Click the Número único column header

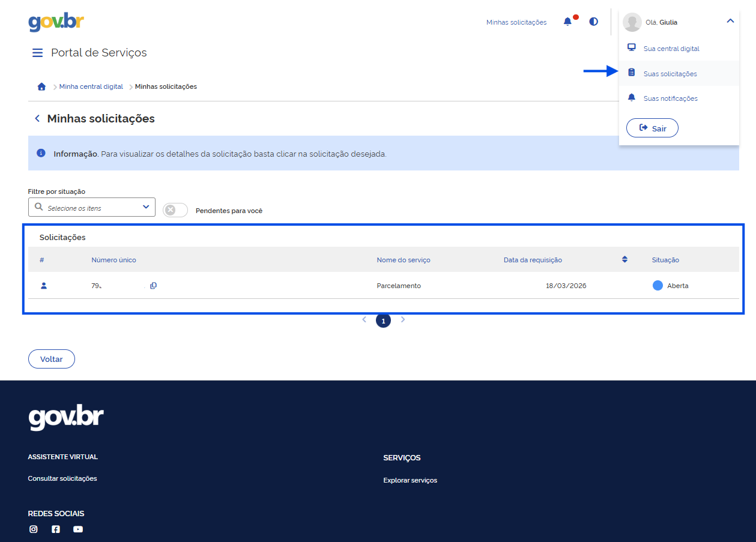(x=113, y=260)
